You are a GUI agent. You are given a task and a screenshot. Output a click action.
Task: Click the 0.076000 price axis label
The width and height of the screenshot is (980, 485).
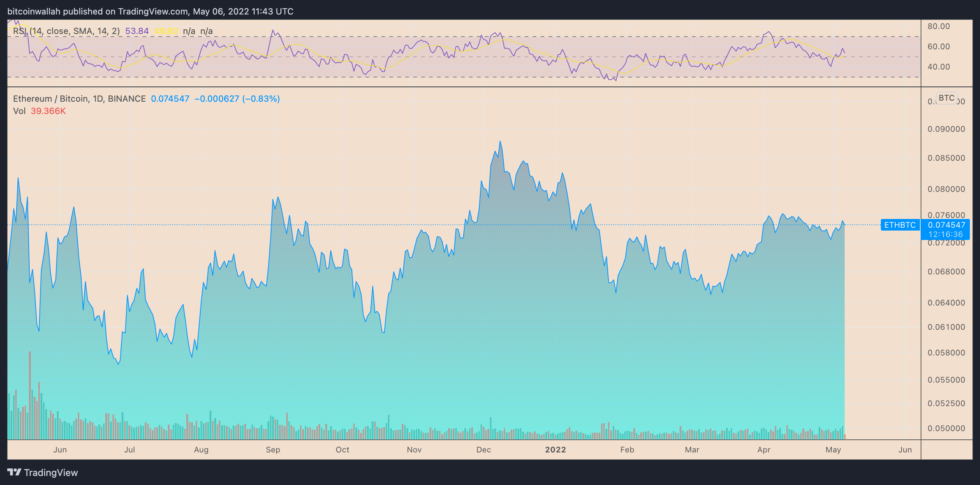pos(946,215)
